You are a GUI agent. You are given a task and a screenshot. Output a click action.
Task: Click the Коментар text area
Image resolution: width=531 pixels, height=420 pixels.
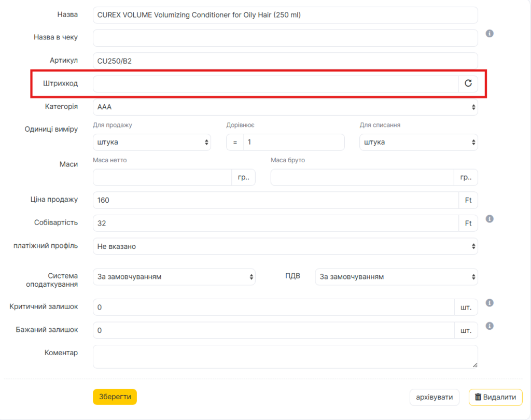285,357
